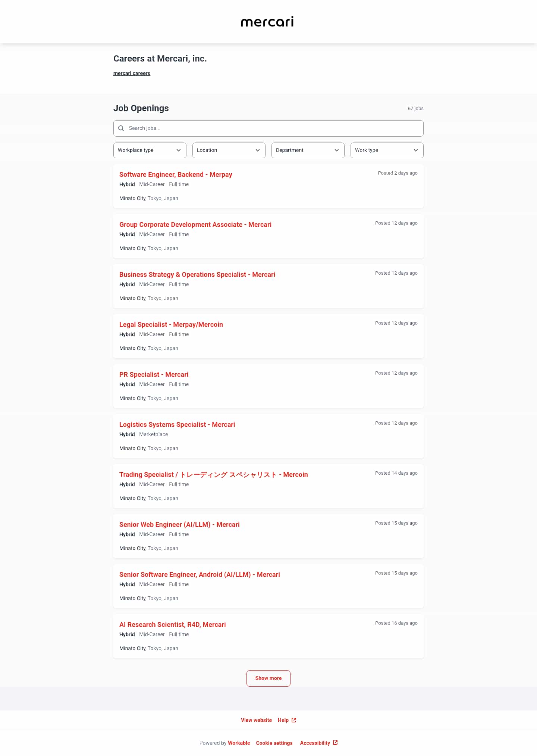This screenshot has width=537, height=756.
Task: Click the 'Job Openings' heading
Action: (x=141, y=108)
